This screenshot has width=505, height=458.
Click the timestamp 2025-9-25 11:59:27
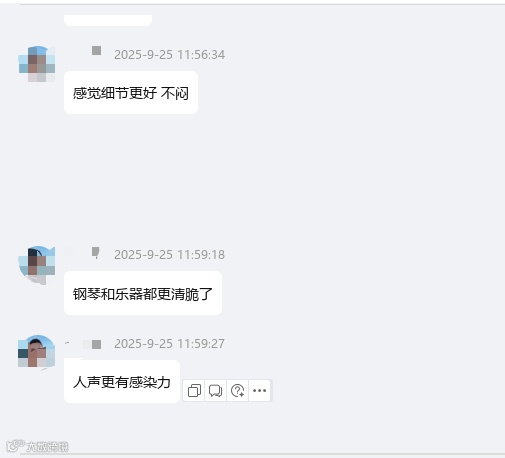(x=169, y=344)
